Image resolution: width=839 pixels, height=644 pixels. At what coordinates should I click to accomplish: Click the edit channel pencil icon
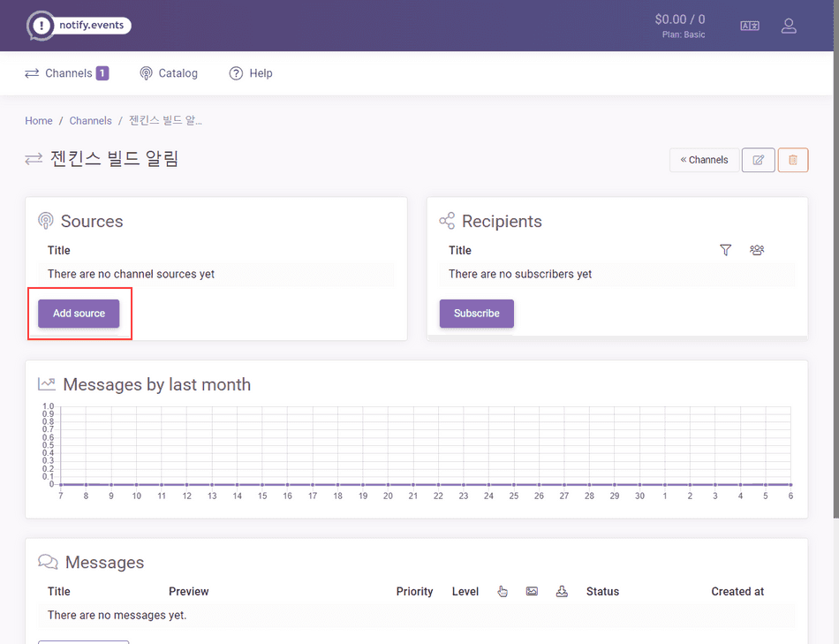point(759,160)
